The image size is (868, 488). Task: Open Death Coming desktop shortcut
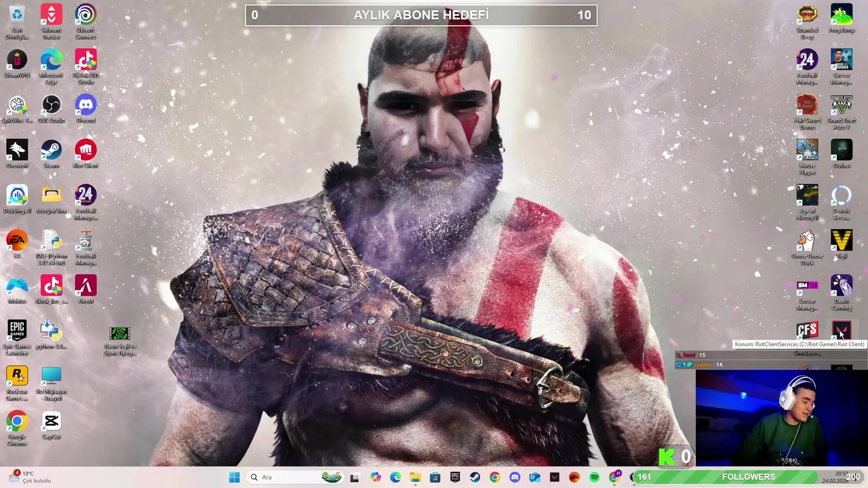coord(842,293)
